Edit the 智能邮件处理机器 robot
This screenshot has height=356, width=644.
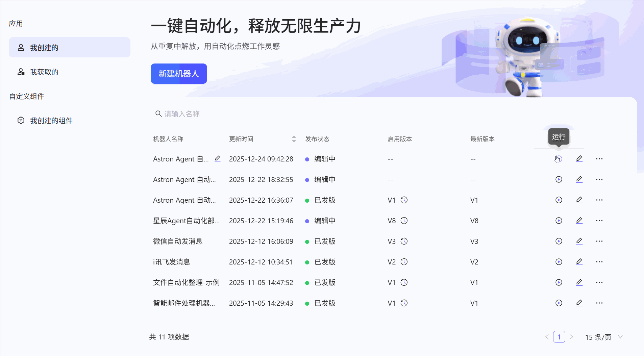[579, 303]
